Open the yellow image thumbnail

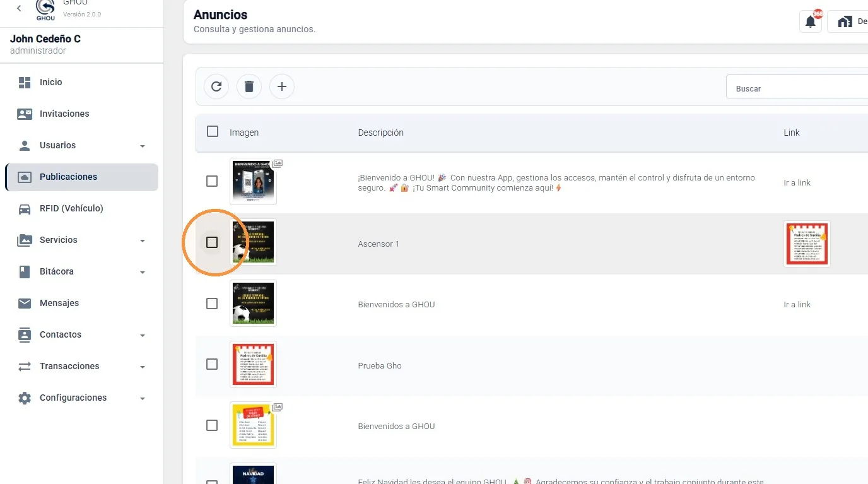coord(253,425)
